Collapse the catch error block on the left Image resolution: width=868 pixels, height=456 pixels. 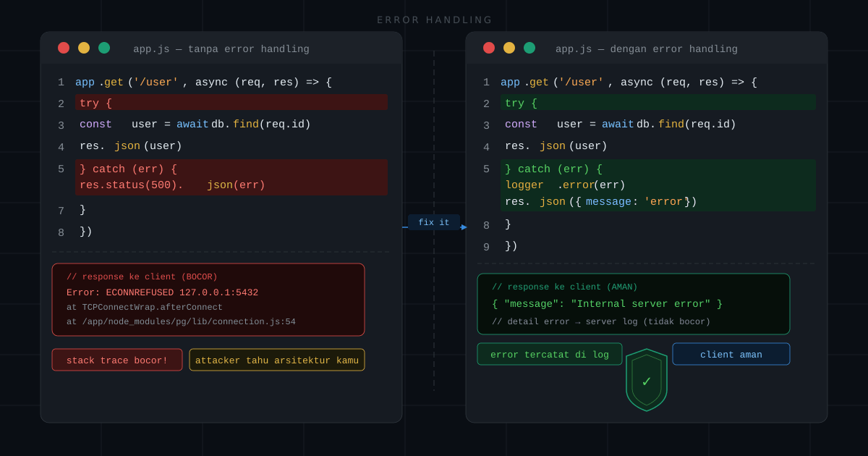tap(231, 177)
